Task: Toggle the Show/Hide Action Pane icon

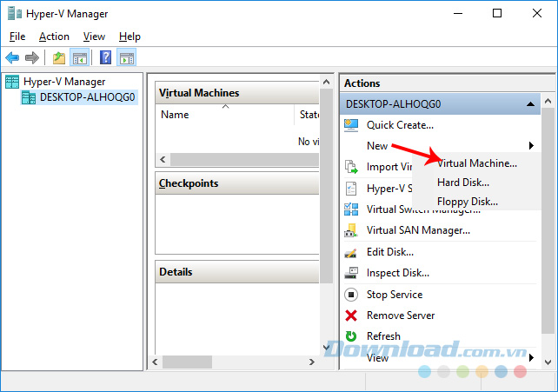Action: 127,57
